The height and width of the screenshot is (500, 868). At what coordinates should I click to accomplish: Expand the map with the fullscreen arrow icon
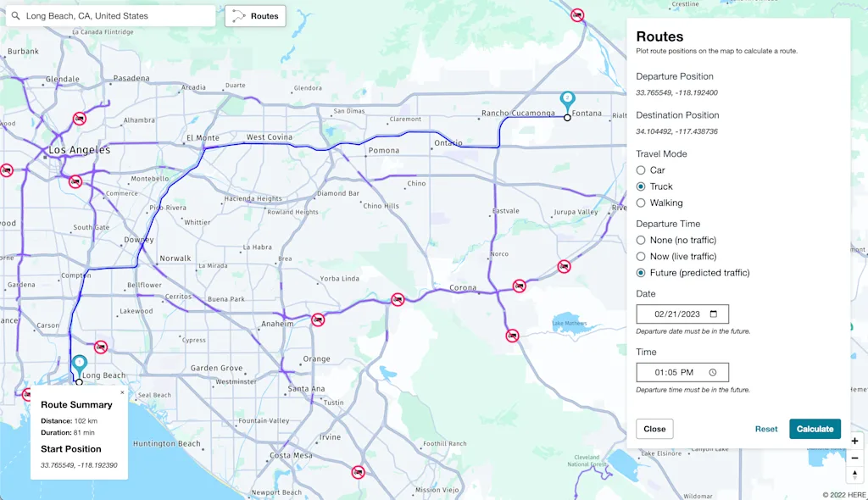pyautogui.click(x=854, y=474)
